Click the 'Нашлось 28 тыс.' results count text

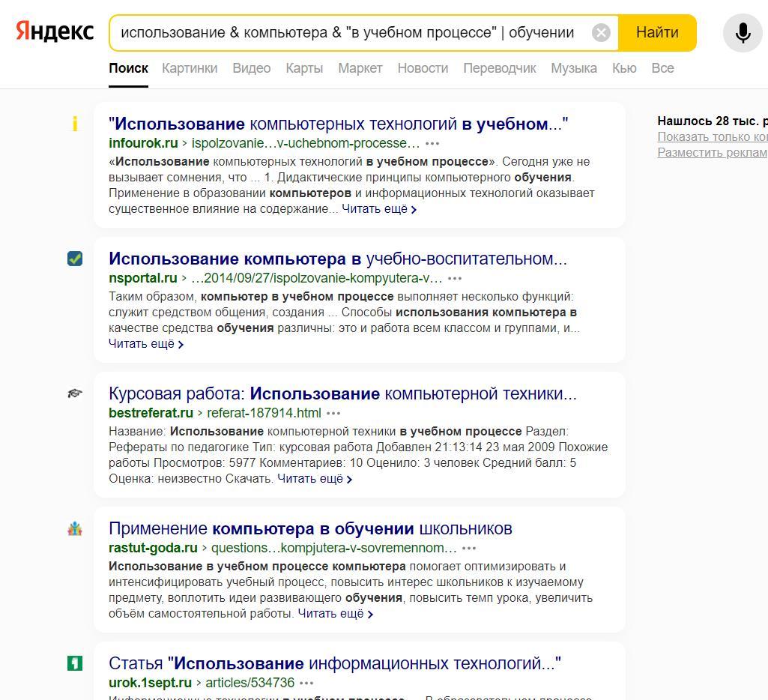(713, 121)
